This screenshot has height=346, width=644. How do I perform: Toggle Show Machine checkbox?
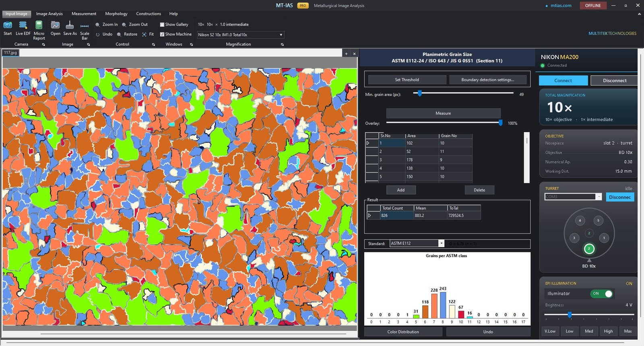coord(162,35)
